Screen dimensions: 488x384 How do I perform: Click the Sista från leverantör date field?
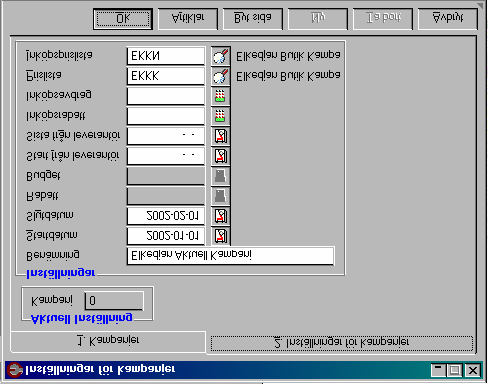pyautogui.click(x=166, y=136)
